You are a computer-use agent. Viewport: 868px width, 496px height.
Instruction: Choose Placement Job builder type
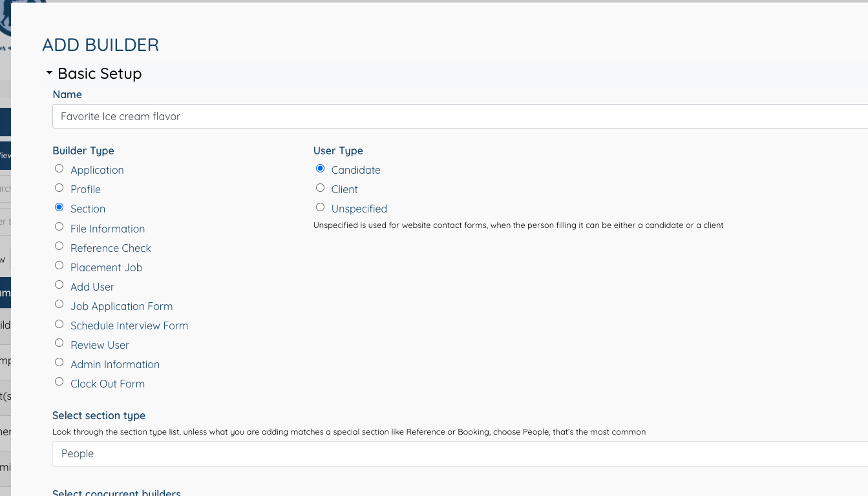(59, 265)
